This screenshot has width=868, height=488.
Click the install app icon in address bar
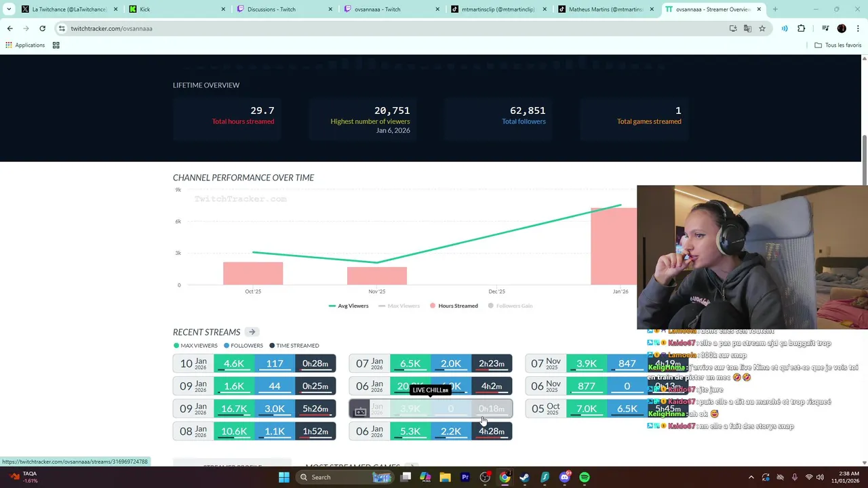pyautogui.click(x=733, y=28)
